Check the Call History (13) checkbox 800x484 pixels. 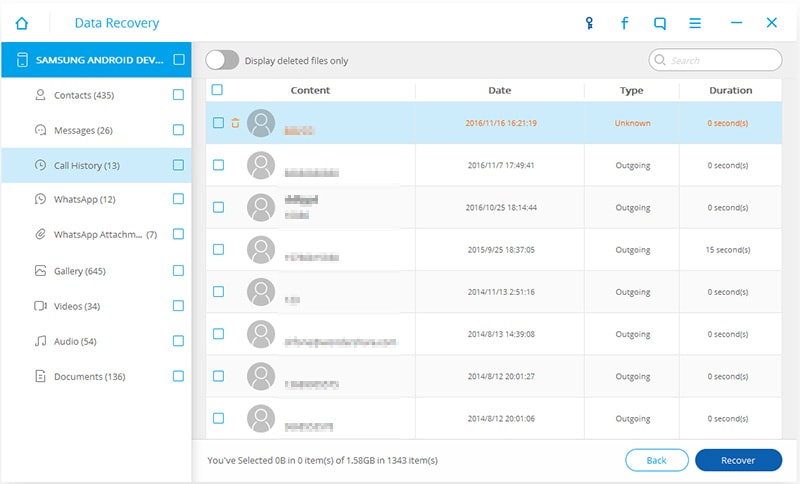178,165
